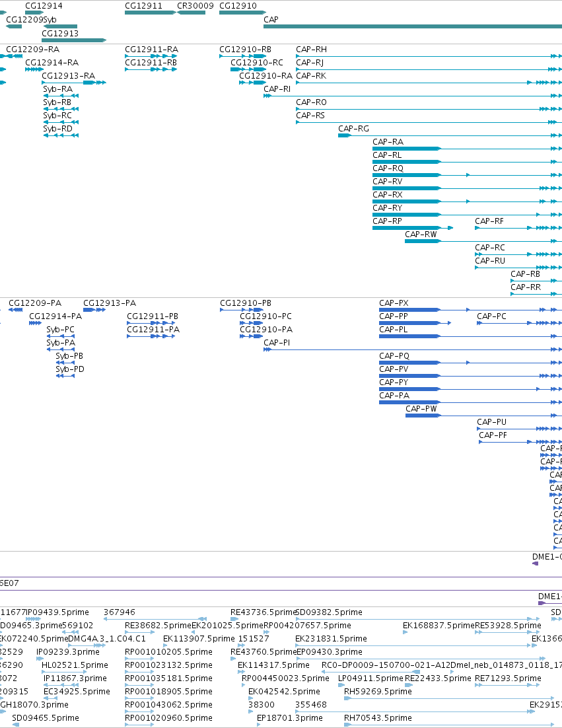Select transcript CAP-RY
Screen dimensions: 562x728
coord(388,208)
